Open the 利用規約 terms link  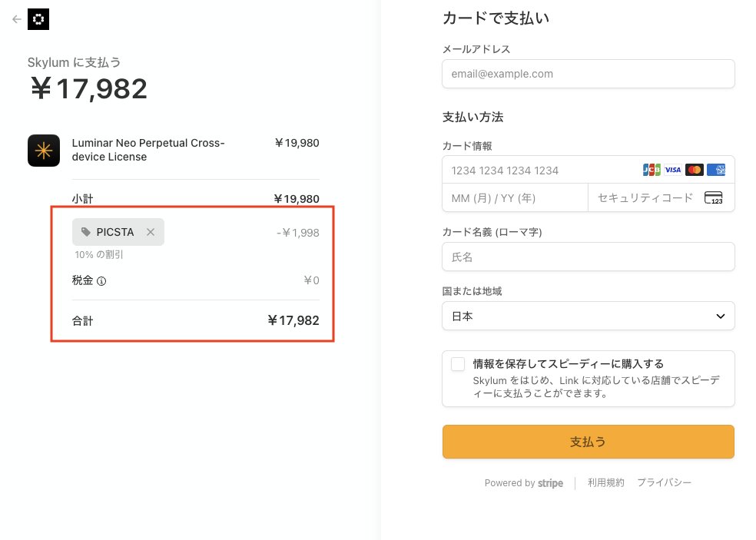coord(606,483)
